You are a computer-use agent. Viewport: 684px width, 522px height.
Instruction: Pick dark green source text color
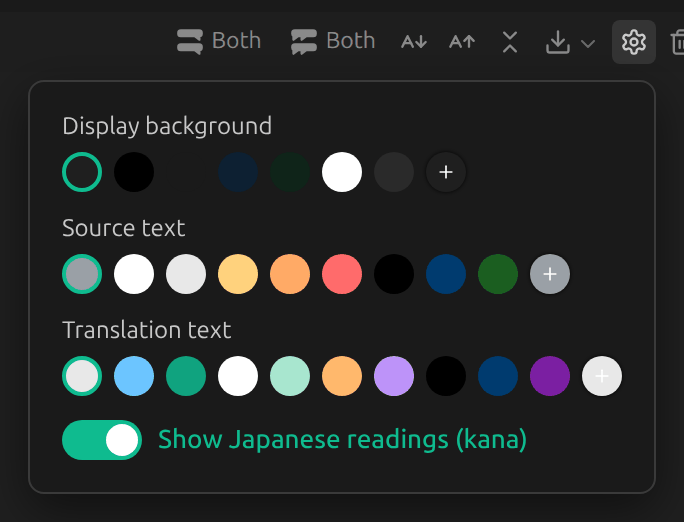click(498, 274)
